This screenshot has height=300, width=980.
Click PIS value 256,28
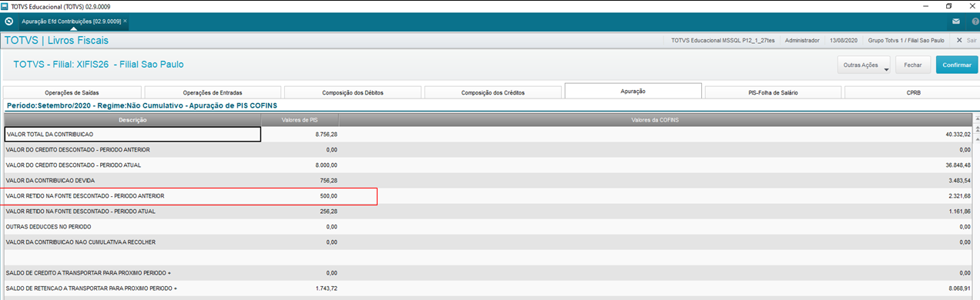[328, 212]
